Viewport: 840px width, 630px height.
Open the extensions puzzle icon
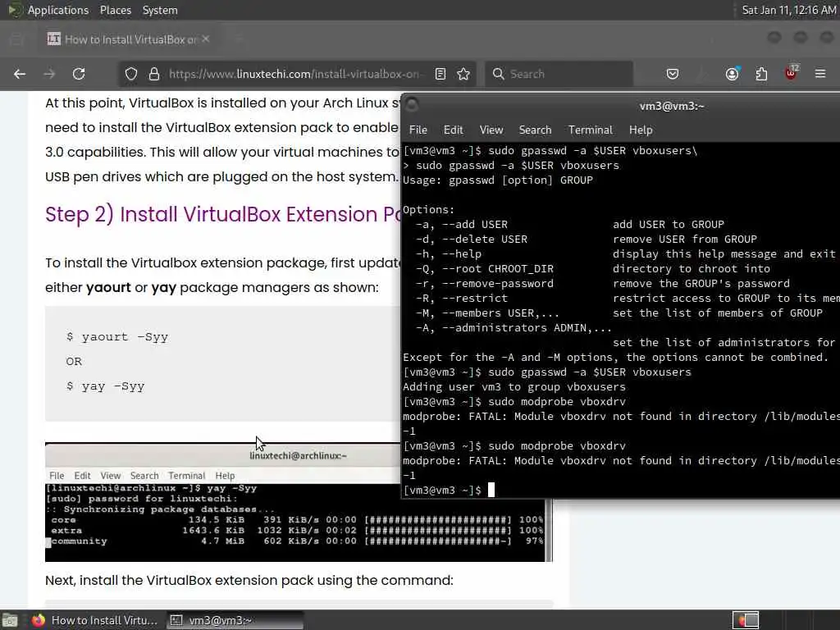761,74
